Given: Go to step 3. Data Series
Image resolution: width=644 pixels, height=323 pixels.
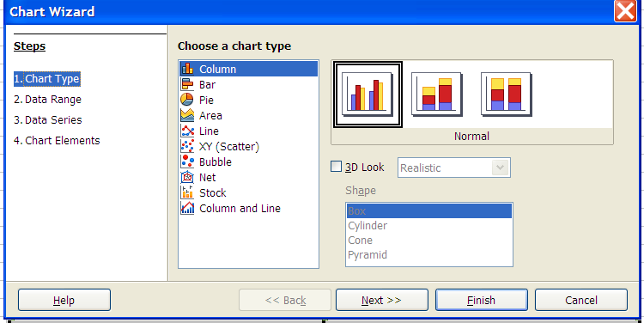Looking at the screenshot, I should [47, 120].
